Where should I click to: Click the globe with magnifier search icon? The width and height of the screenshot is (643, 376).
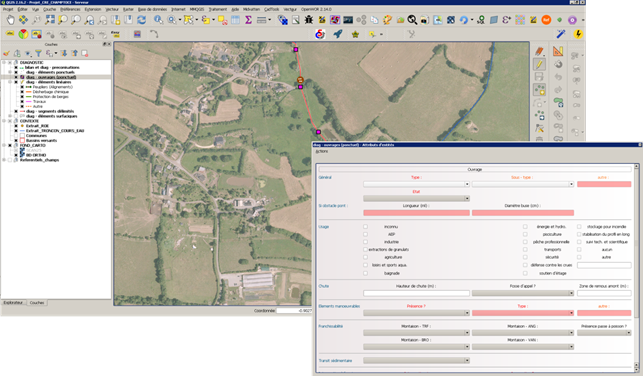(412, 20)
